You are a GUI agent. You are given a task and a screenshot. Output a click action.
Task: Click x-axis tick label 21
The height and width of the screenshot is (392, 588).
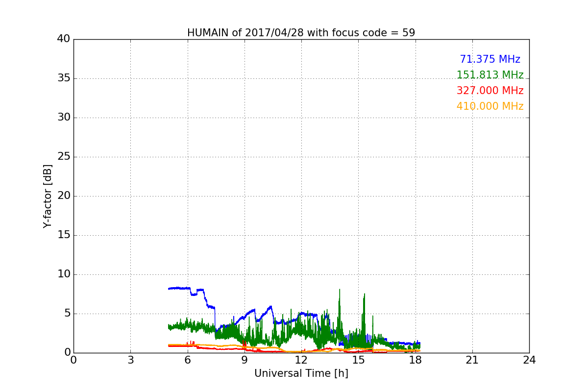click(472, 360)
